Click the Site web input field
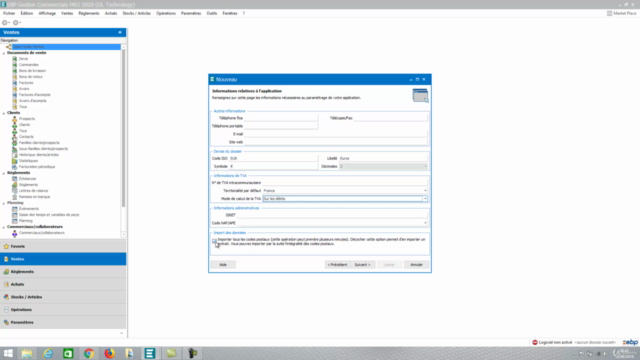Image resolution: width=640 pixels, height=360 pixels. [336, 142]
